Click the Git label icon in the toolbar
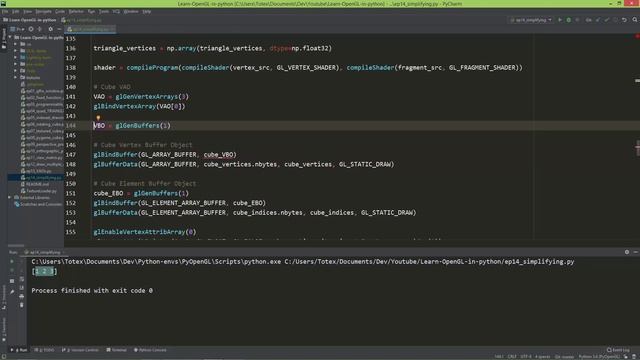Viewport: 640px width, 360px height. click(589, 20)
